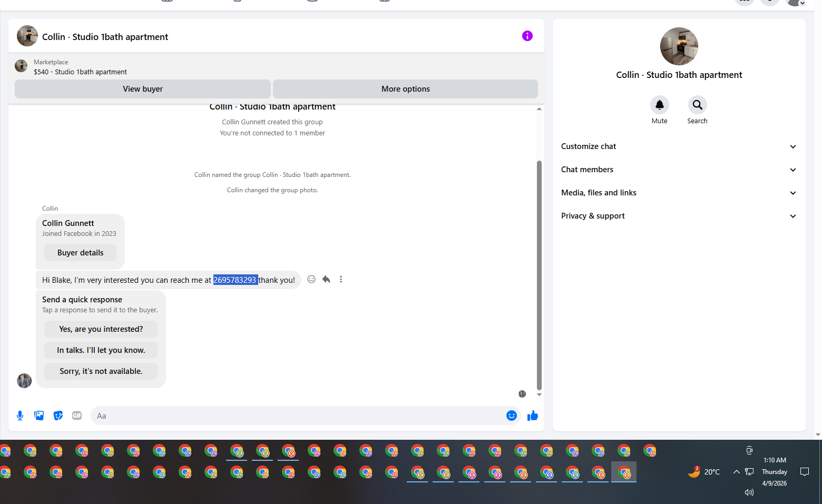Expand Chat members section
Image resolution: width=822 pixels, height=504 pixels.
point(679,170)
